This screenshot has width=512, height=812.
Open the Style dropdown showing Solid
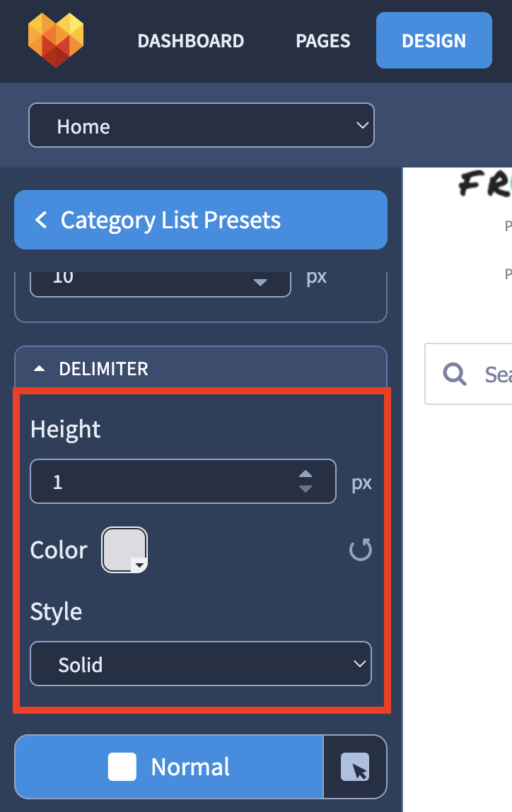tap(201, 664)
